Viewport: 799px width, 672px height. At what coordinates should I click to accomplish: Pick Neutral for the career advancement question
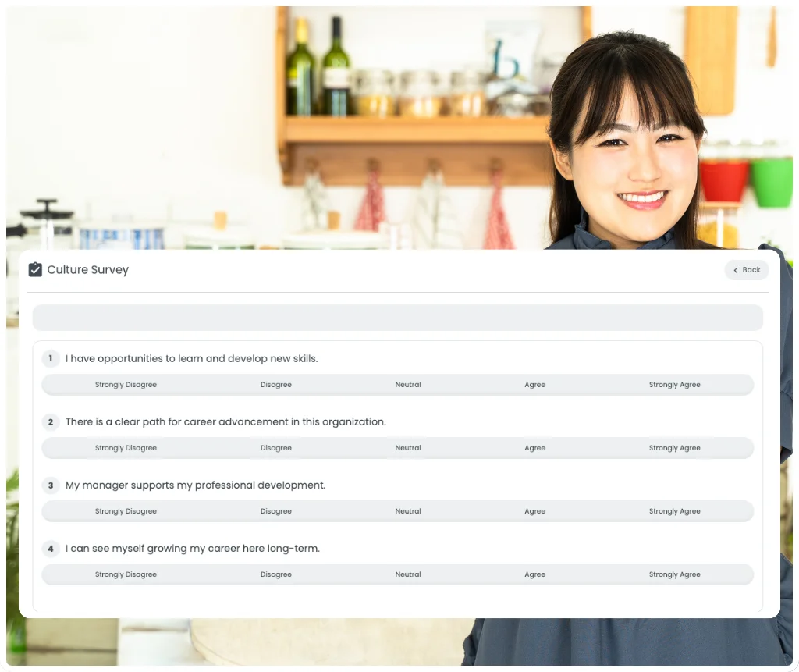[x=408, y=447]
